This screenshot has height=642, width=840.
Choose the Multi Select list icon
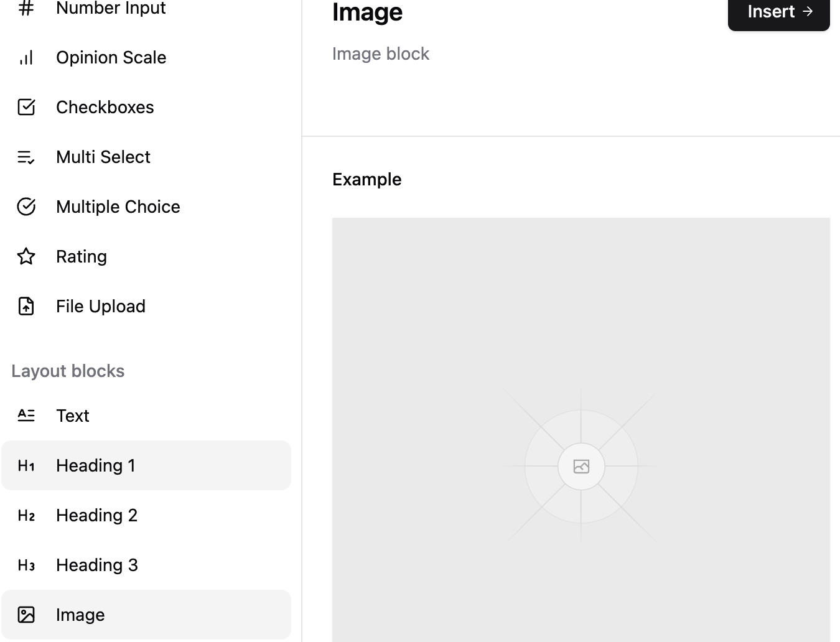26,157
